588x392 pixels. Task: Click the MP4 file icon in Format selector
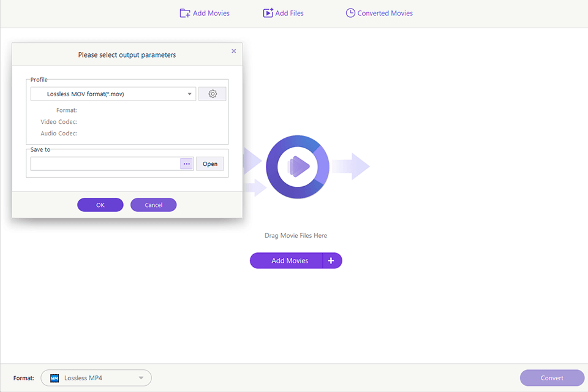click(55, 378)
